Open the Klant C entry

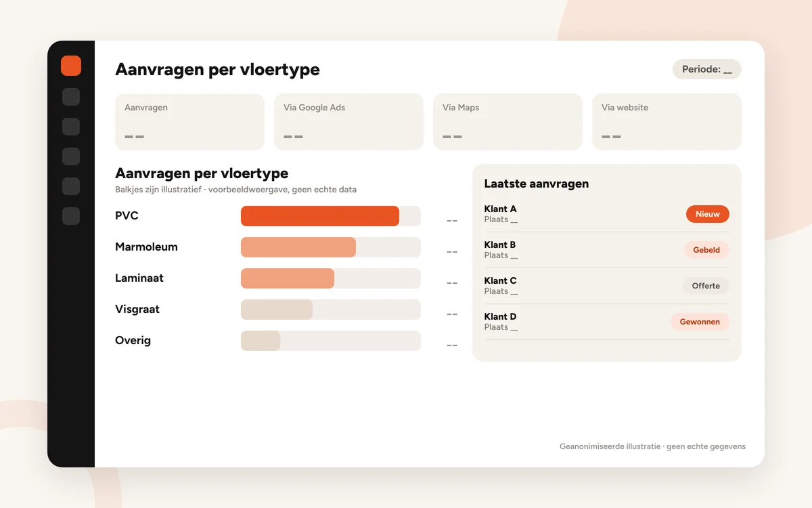607,286
